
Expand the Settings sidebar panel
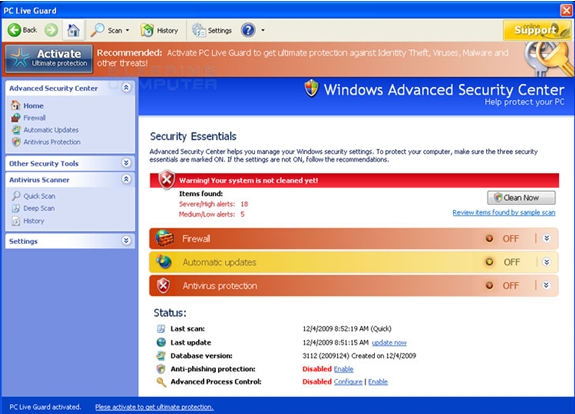[x=126, y=240]
